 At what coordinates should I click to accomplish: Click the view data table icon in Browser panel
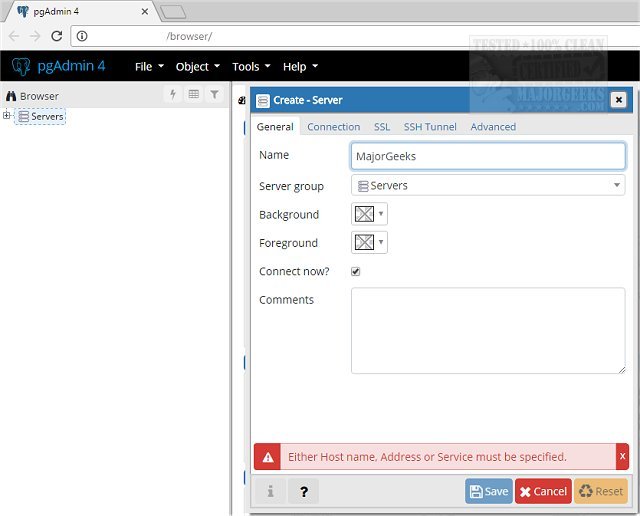[x=194, y=94]
